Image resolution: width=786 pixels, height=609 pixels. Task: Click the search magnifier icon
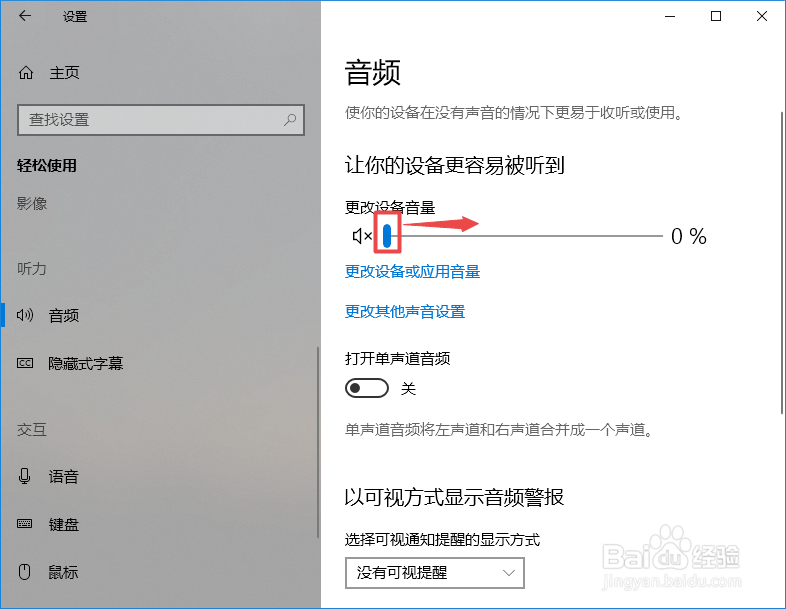tap(290, 120)
